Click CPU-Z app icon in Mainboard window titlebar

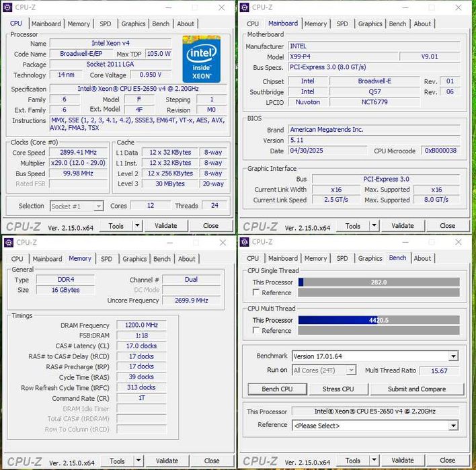tap(244, 7)
